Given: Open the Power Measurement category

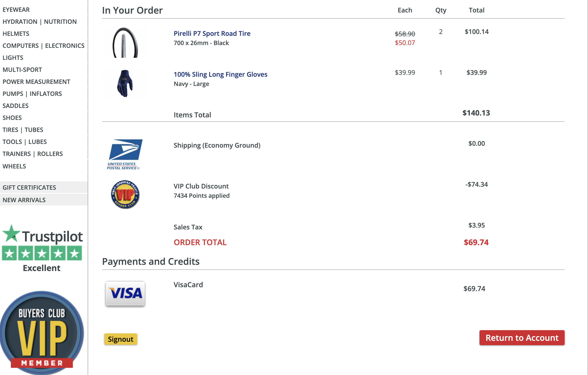Looking at the screenshot, I should click(36, 82).
